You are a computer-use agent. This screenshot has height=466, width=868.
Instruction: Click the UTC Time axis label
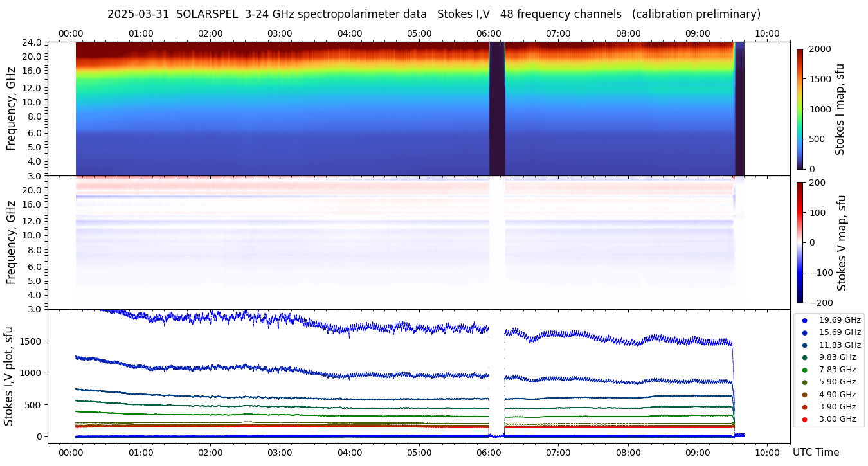click(x=815, y=453)
